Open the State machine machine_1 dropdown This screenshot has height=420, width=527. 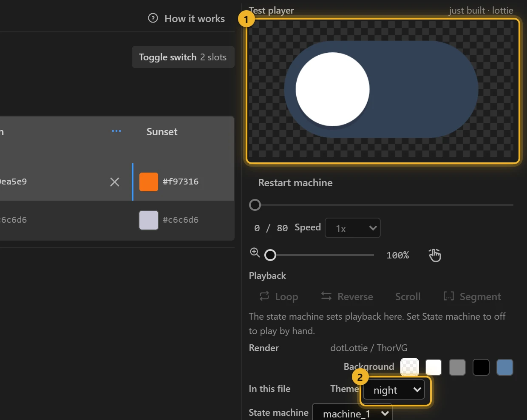(x=352, y=412)
